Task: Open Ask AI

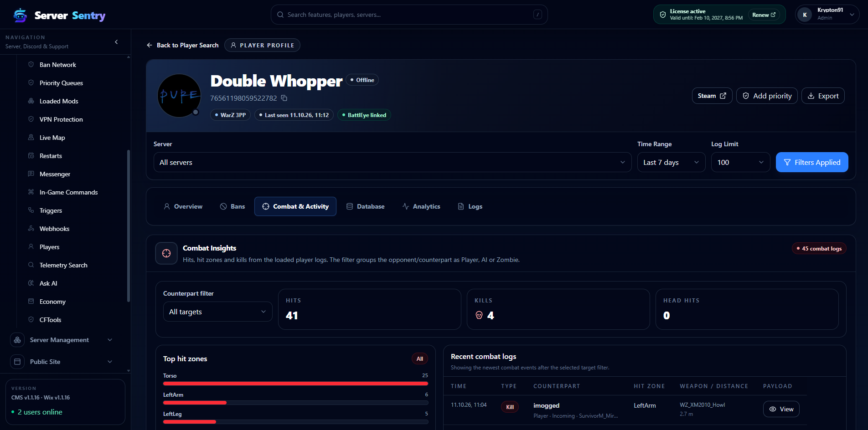Action: pyautogui.click(x=48, y=283)
